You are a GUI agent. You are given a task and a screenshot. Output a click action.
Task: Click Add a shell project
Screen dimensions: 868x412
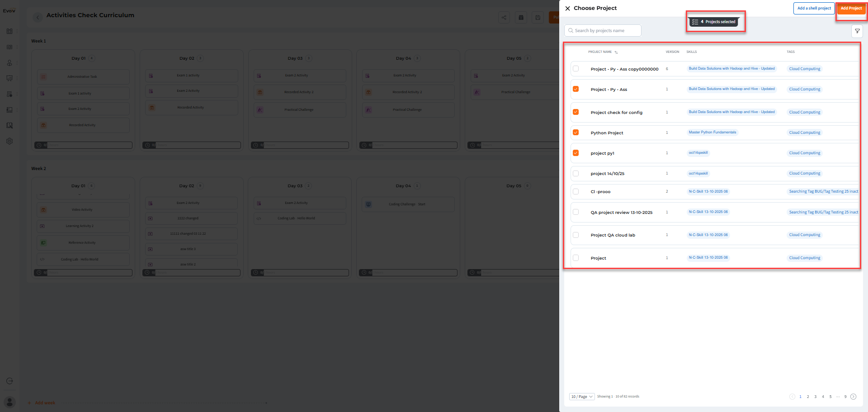pyautogui.click(x=814, y=8)
